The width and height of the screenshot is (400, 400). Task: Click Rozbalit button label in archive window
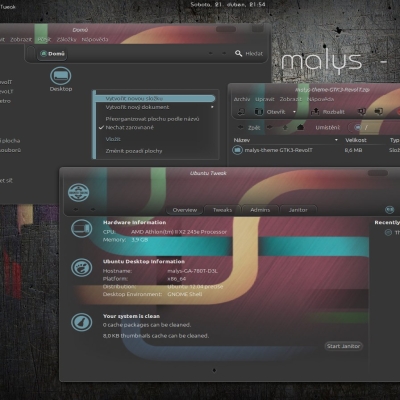coord(334,112)
